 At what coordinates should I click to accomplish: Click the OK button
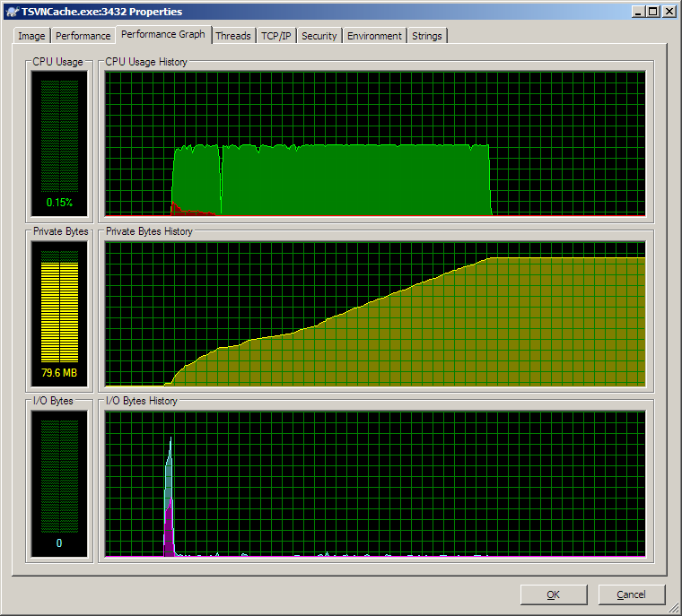coord(554,594)
